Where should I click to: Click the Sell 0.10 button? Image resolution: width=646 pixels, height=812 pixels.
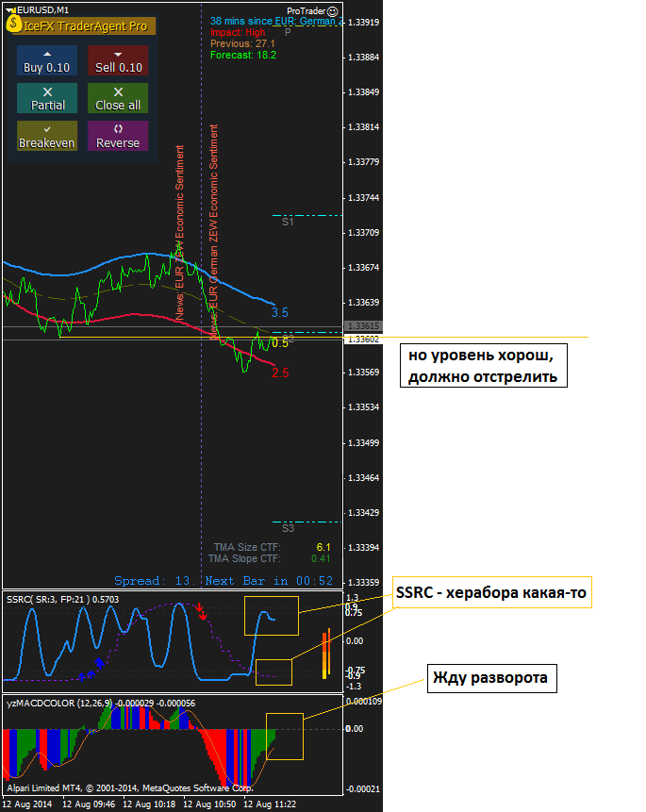click(118, 60)
